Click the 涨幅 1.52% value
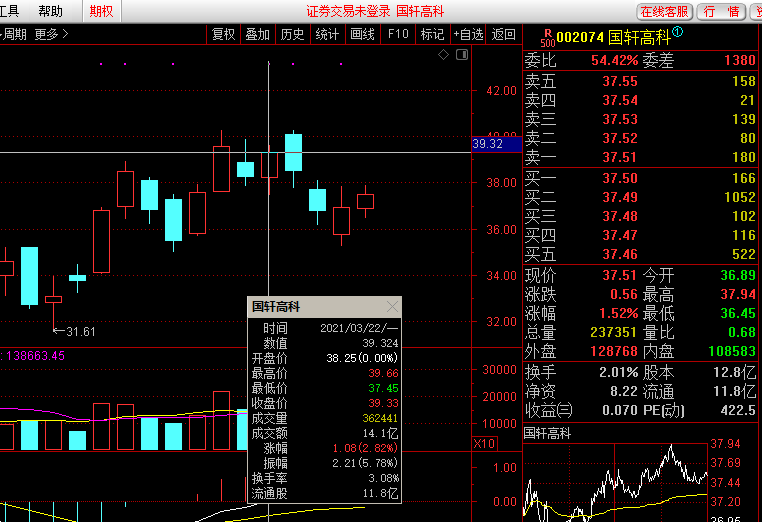The width and height of the screenshot is (762, 522). pyautogui.click(x=618, y=313)
